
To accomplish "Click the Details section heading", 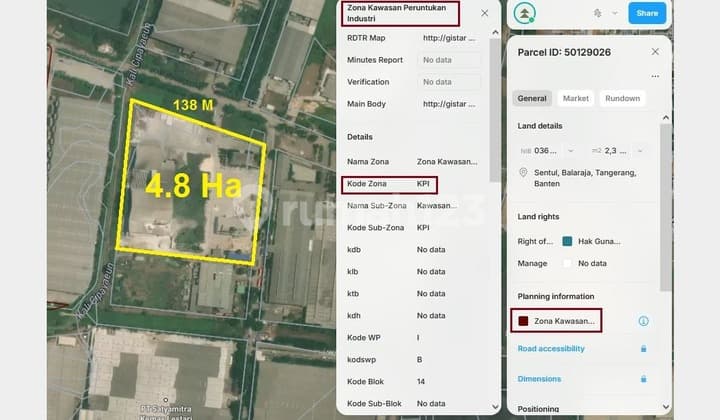I will click(x=360, y=137).
